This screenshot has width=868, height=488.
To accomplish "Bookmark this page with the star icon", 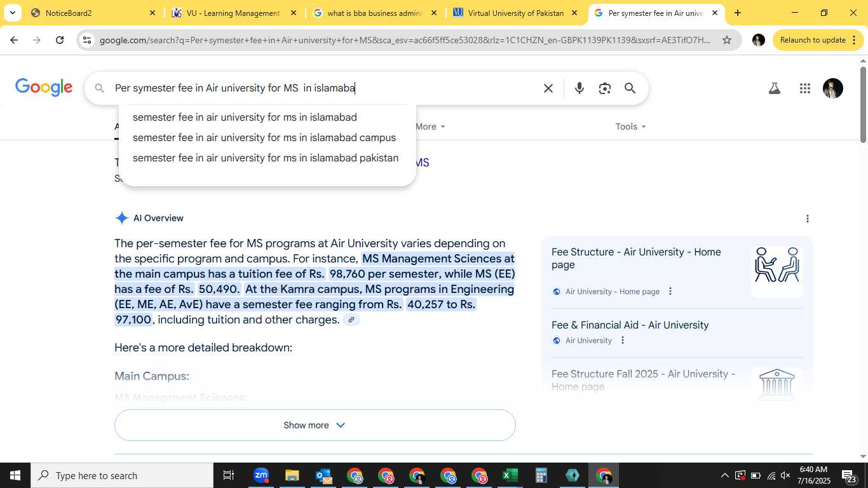I will click(x=727, y=40).
